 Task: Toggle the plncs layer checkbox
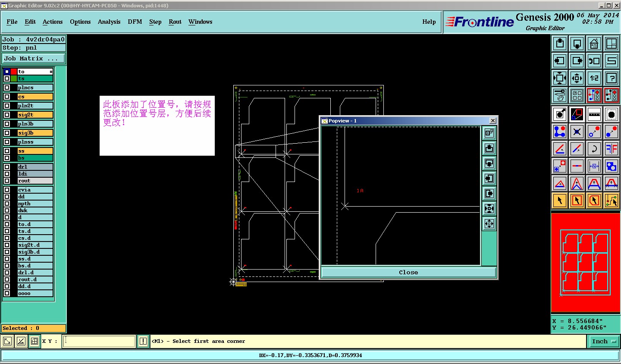7,88
